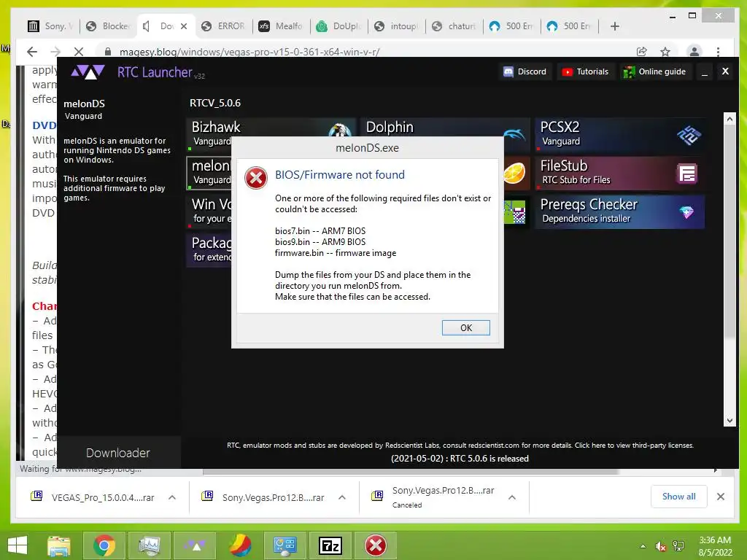Switch to the Sony Chrome tab
The height and width of the screenshot is (560, 747).
tap(52, 26)
